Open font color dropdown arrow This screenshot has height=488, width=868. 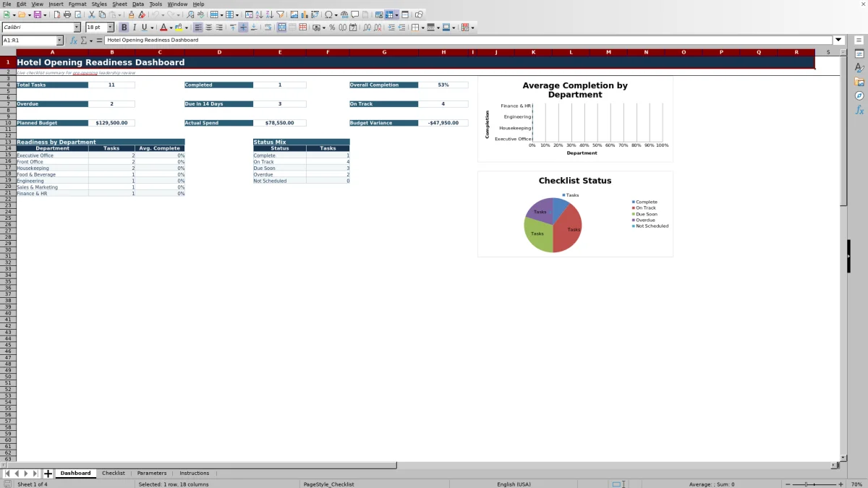(171, 27)
